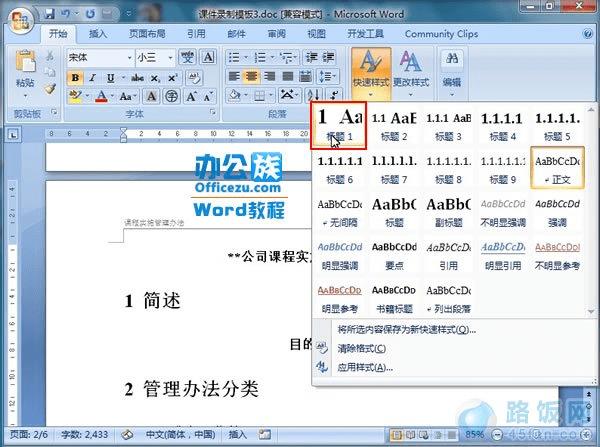Toggle Superscript formatting
The width and height of the screenshot is (600, 447).
[x=173, y=78]
